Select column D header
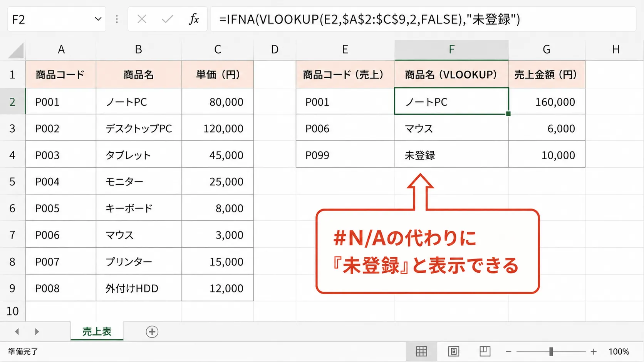Viewport: 644px width, 362px height. tap(275, 50)
